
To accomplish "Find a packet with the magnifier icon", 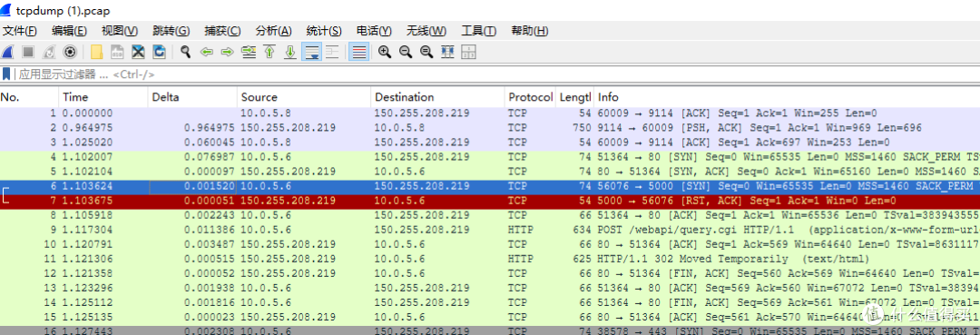I will point(186,53).
